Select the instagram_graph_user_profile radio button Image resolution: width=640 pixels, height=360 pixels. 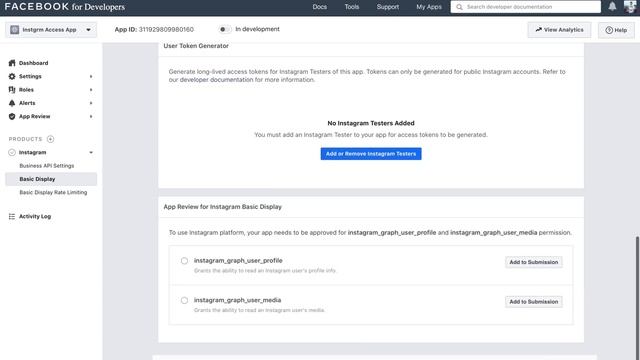[x=184, y=261]
